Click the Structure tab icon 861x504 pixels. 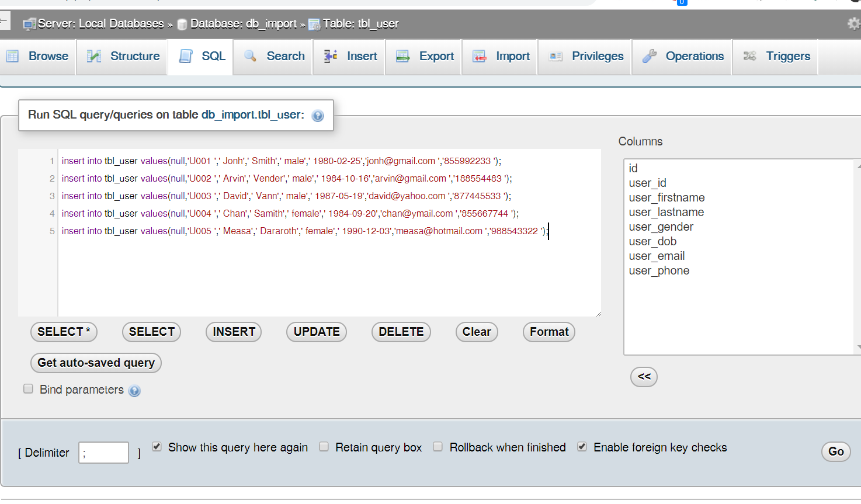pos(94,56)
